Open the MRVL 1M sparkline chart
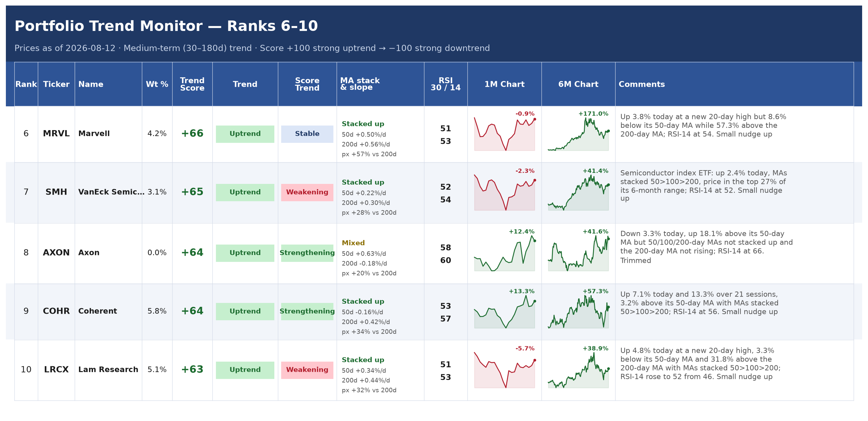 (504, 134)
